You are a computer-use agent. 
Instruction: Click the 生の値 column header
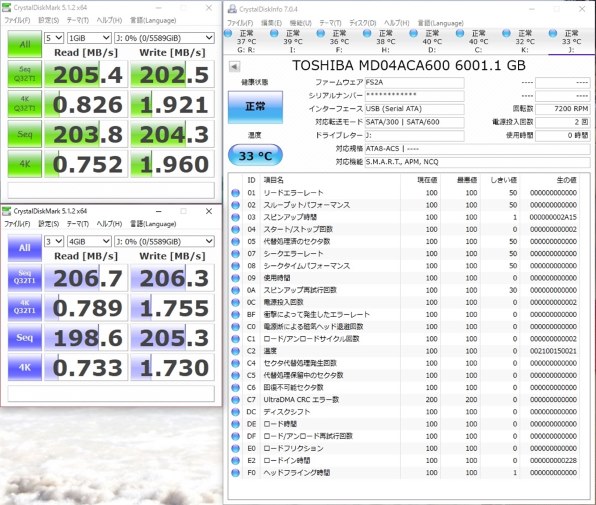[566, 180]
